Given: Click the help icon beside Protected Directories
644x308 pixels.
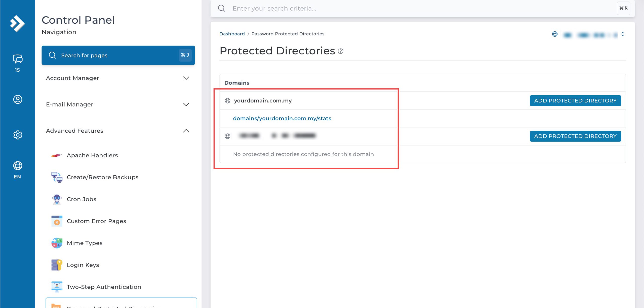Looking at the screenshot, I should coord(341,51).
